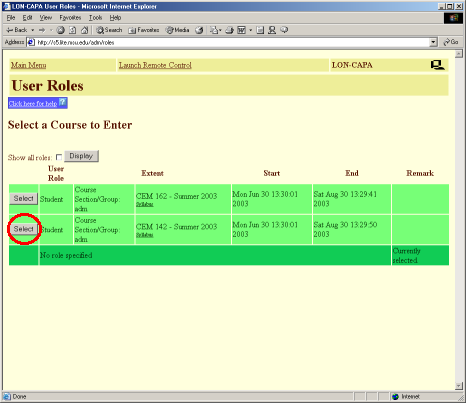
Task: Toggle the Show all roles checkbox
Action: point(59,157)
